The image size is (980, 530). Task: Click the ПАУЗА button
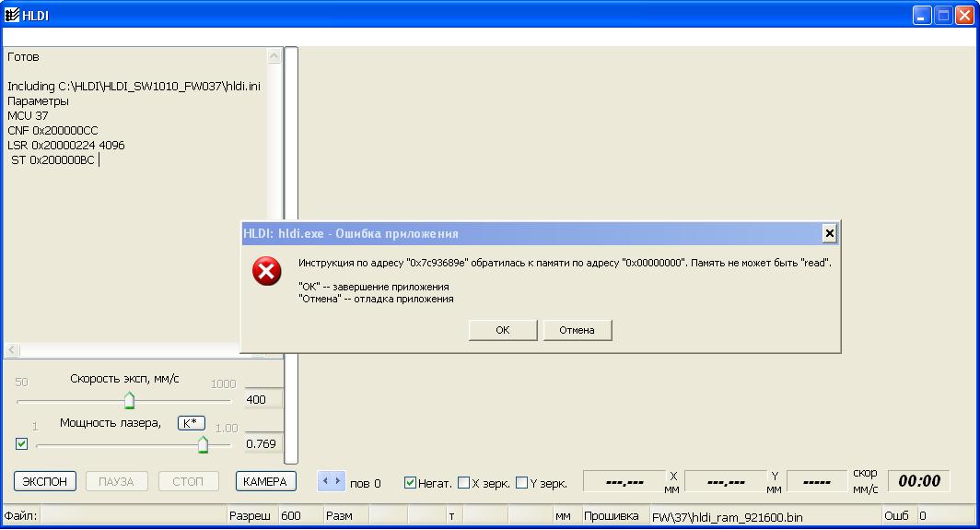[x=116, y=481]
